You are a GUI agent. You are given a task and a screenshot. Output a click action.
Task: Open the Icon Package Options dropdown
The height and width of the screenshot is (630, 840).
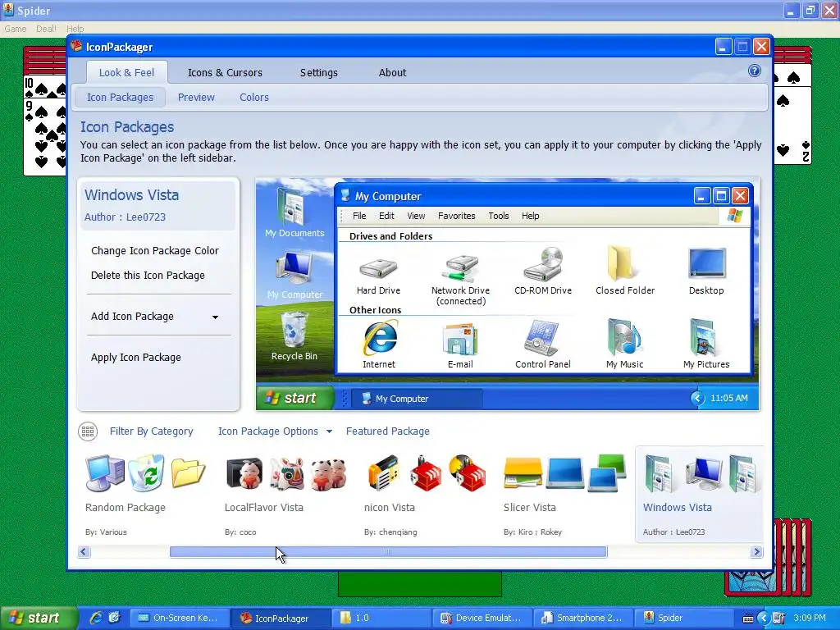[275, 431]
